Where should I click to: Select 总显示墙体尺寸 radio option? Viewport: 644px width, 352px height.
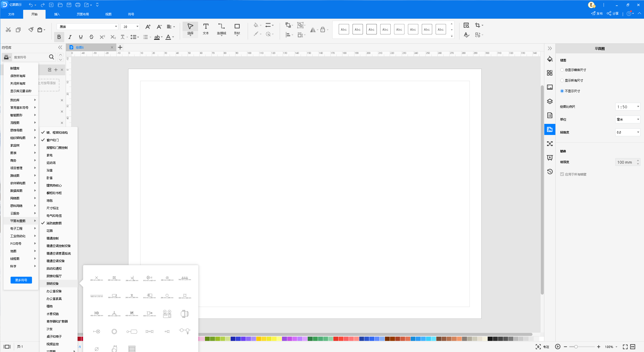click(562, 70)
